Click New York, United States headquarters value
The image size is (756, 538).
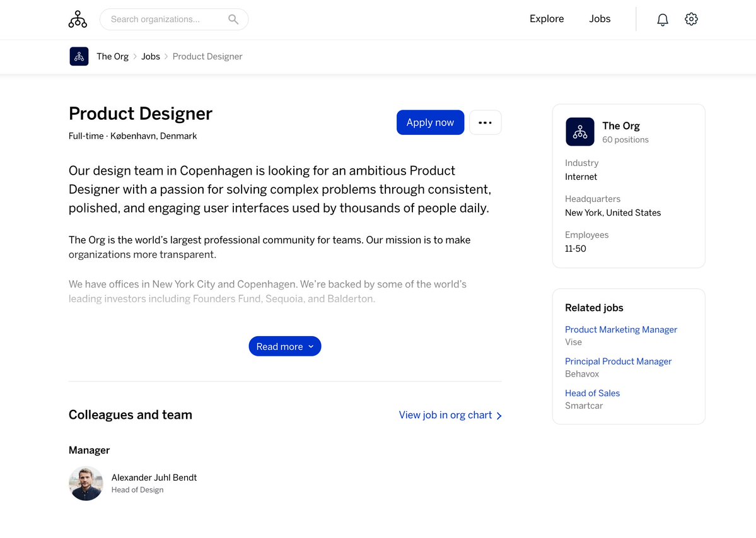pyautogui.click(x=613, y=213)
